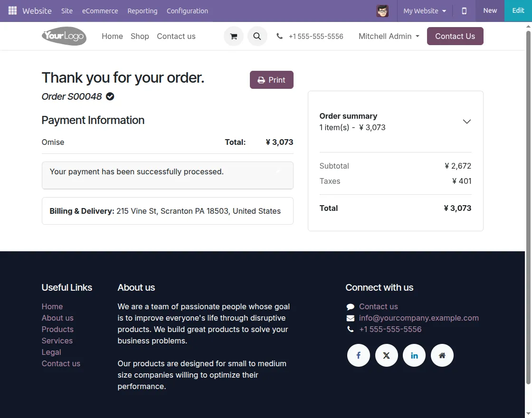Open the info@yourcompany.example.com email link
Image resolution: width=532 pixels, height=418 pixels.
[x=418, y=318]
